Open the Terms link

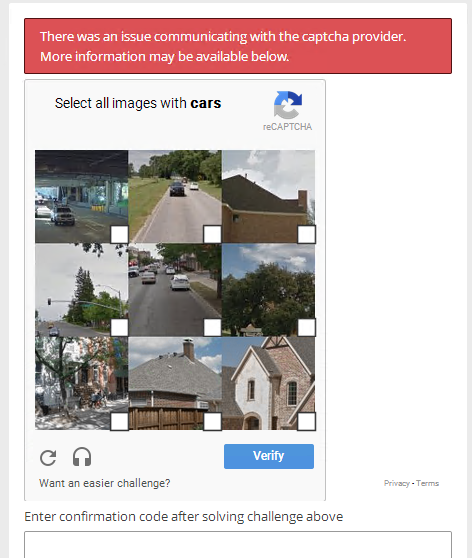pos(428,483)
